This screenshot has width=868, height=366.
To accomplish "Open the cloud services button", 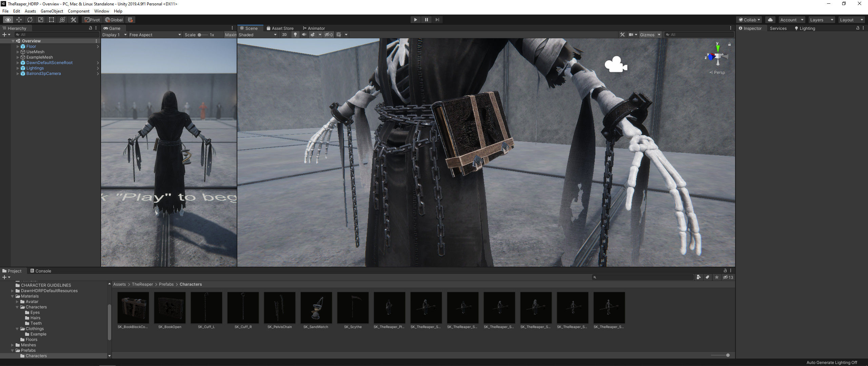I will pyautogui.click(x=770, y=20).
